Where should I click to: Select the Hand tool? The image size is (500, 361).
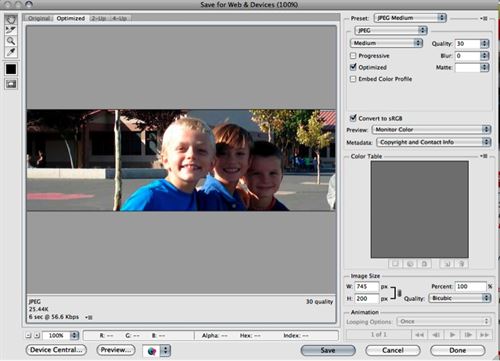point(11,19)
